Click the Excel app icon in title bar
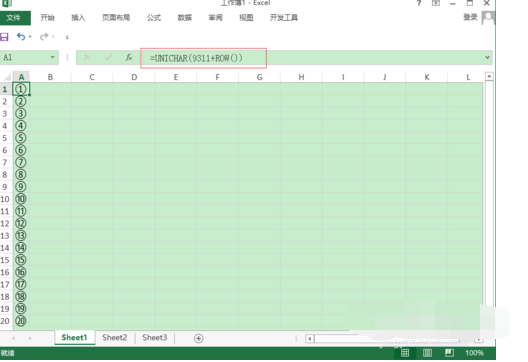 (x=7, y=3)
